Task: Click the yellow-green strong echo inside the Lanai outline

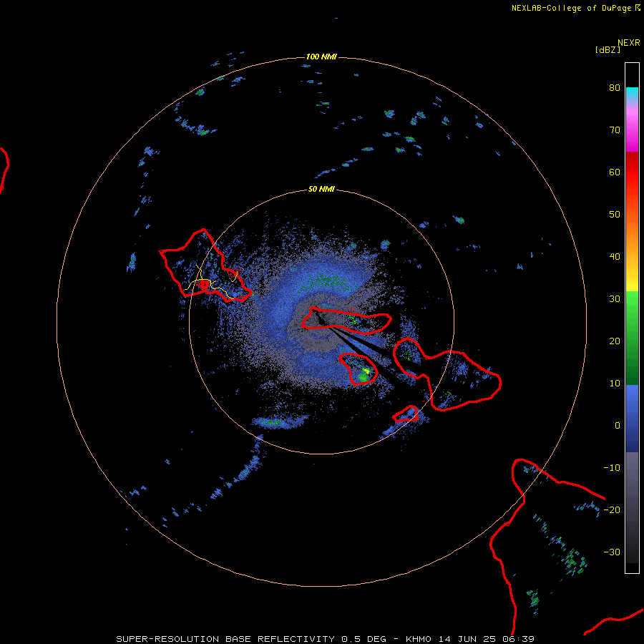Action: point(365,374)
